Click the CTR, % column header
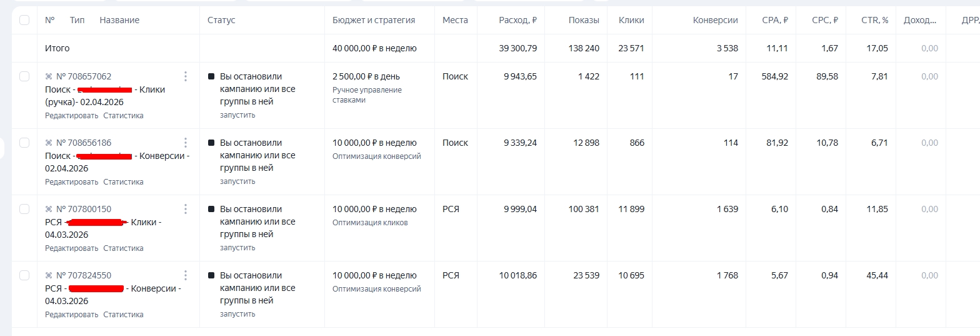 [873, 20]
